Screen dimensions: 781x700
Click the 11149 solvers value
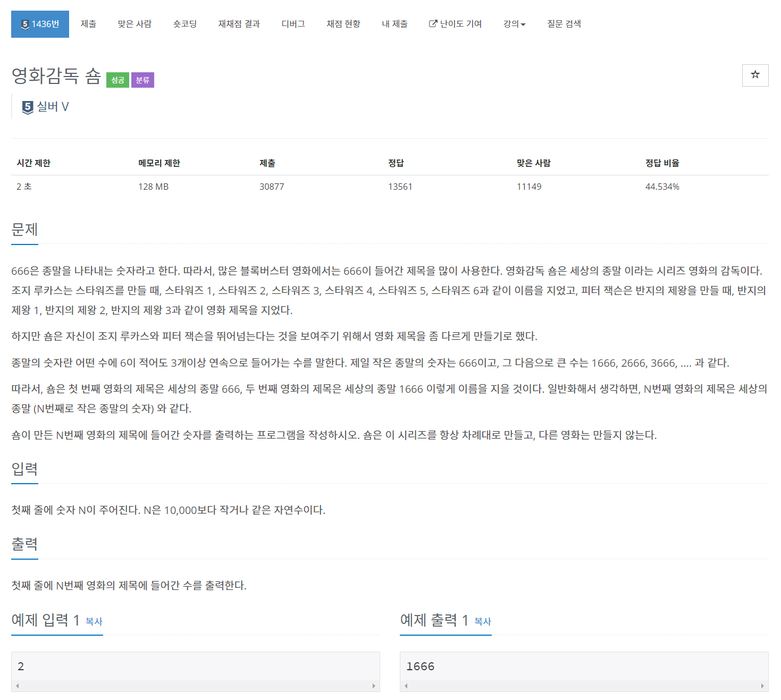[x=529, y=187]
